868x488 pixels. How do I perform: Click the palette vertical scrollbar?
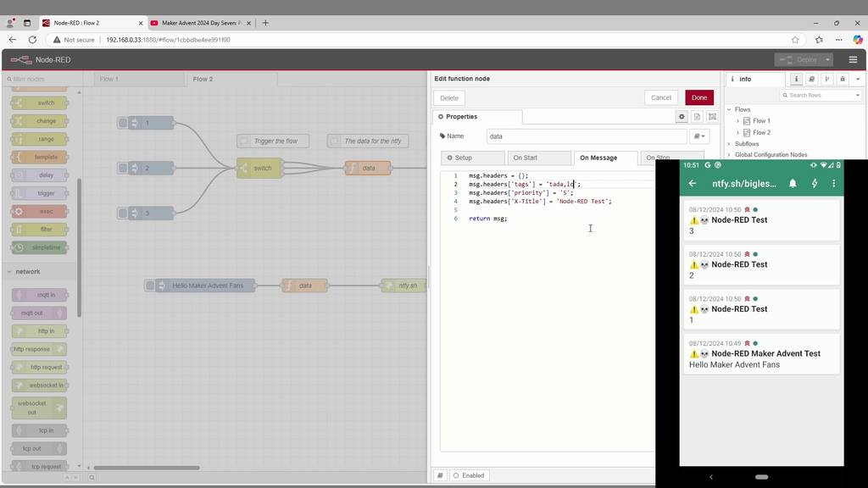pyautogui.click(x=79, y=247)
